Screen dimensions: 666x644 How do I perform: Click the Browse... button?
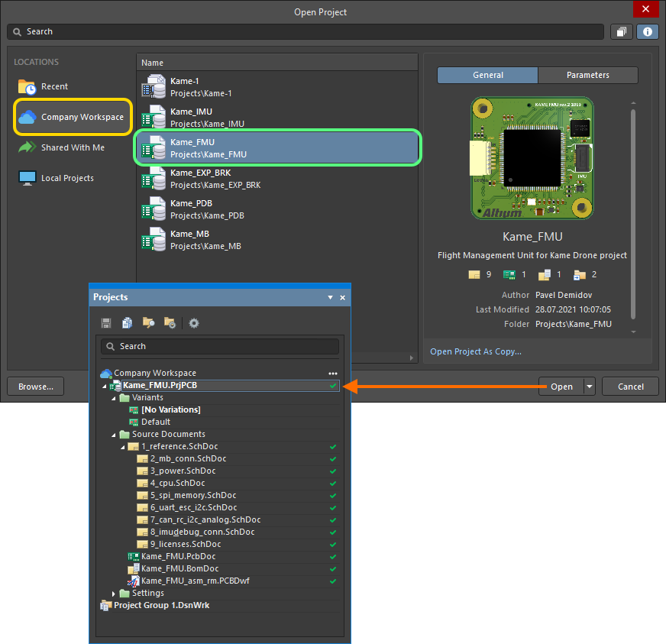click(x=36, y=387)
